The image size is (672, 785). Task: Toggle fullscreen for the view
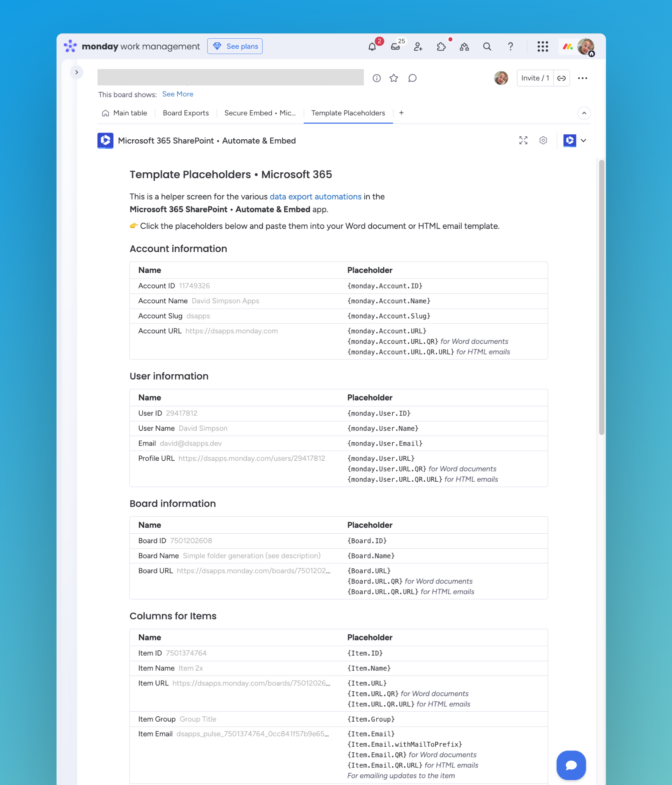coord(523,140)
